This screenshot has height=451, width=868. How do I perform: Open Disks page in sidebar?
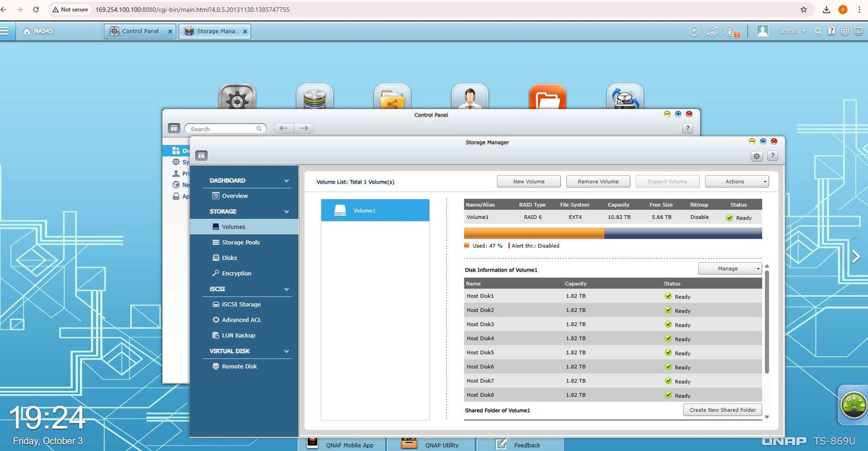click(229, 258)
